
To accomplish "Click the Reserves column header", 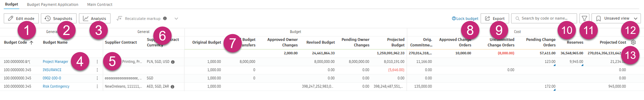I will click(575, 42).
